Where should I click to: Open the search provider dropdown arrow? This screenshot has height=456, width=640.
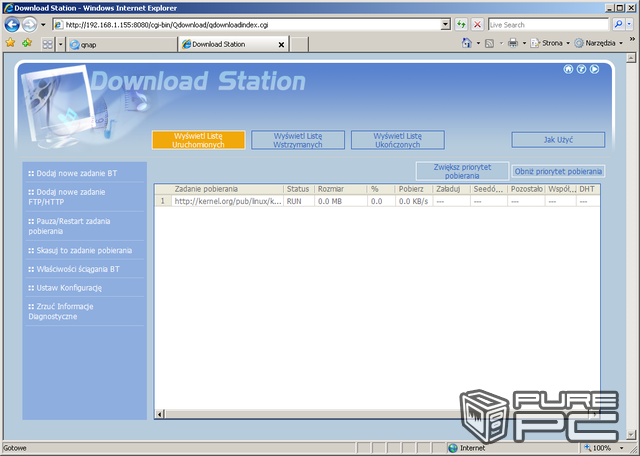pos(629,25)
